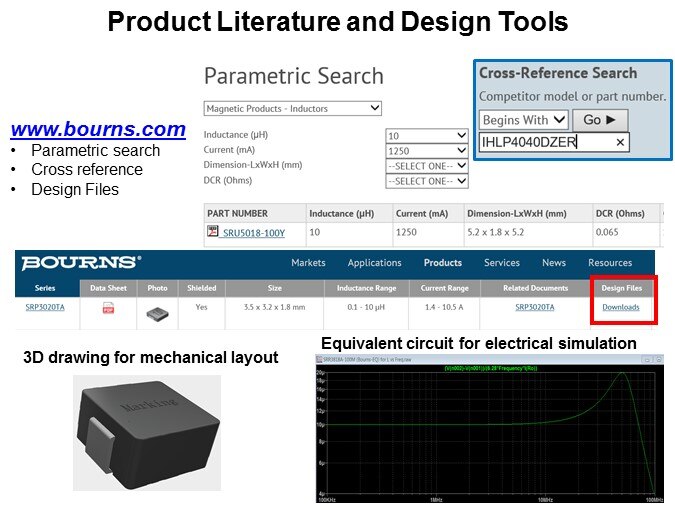Image resolution: width=675 pixels, height=506 pixels.
Task: Visit the www.bourns.com link
Action: pyautogui.click(x=98, y=129)
